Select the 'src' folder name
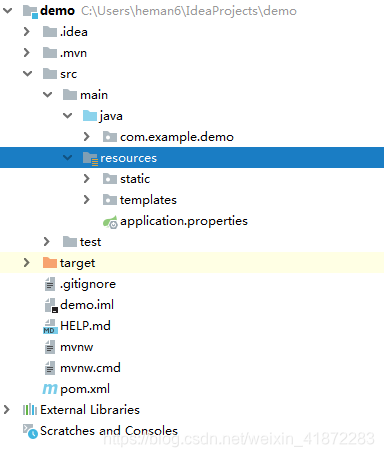This screenshot has width=384, height=457. pos(69,74)
